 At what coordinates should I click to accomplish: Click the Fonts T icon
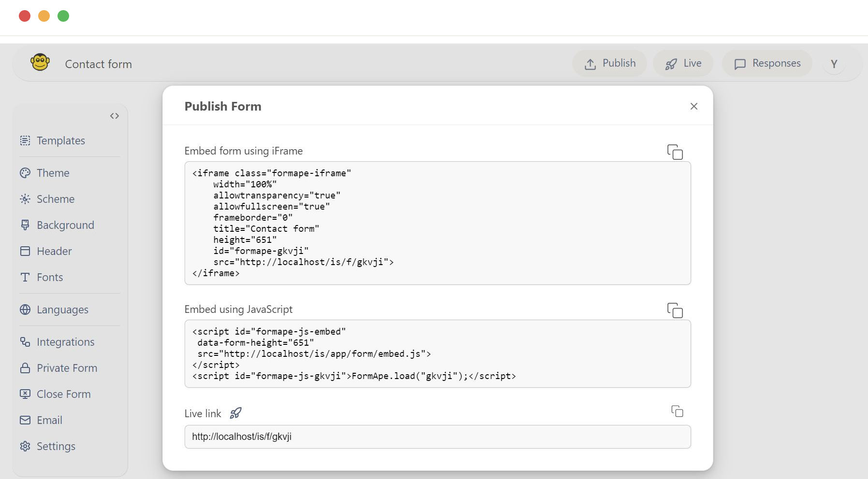[25, 277]
